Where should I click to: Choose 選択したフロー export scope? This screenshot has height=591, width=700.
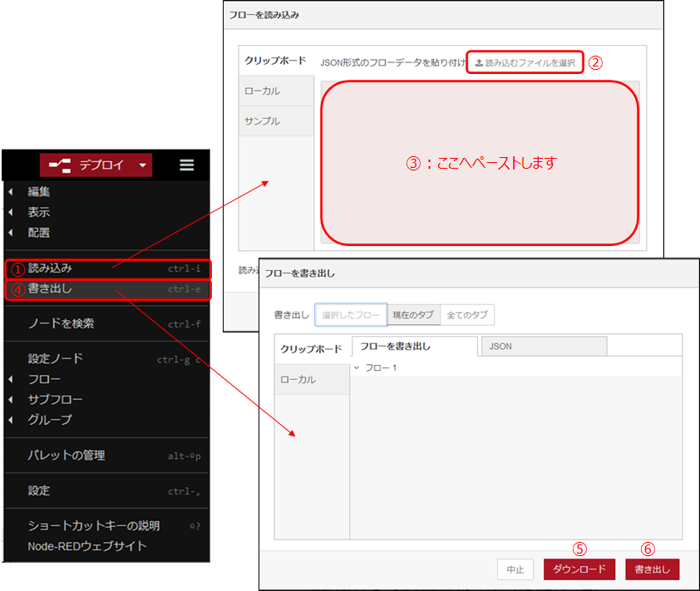pyautogui.click(x=351, y=315)
